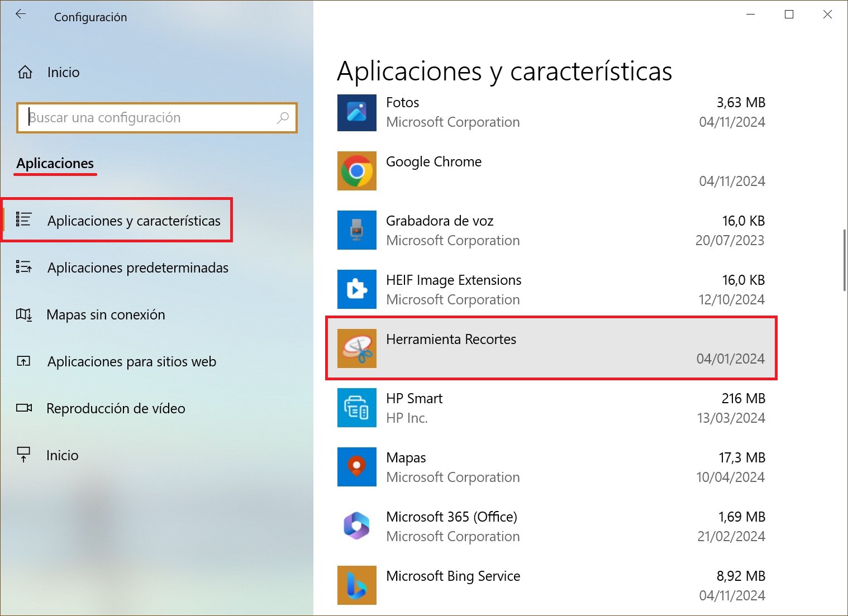Image resolution: width=848 pixels, height=616 pixels.
Task: Click Aplicaciones para sitios web icon
Action: coord(23,361)
